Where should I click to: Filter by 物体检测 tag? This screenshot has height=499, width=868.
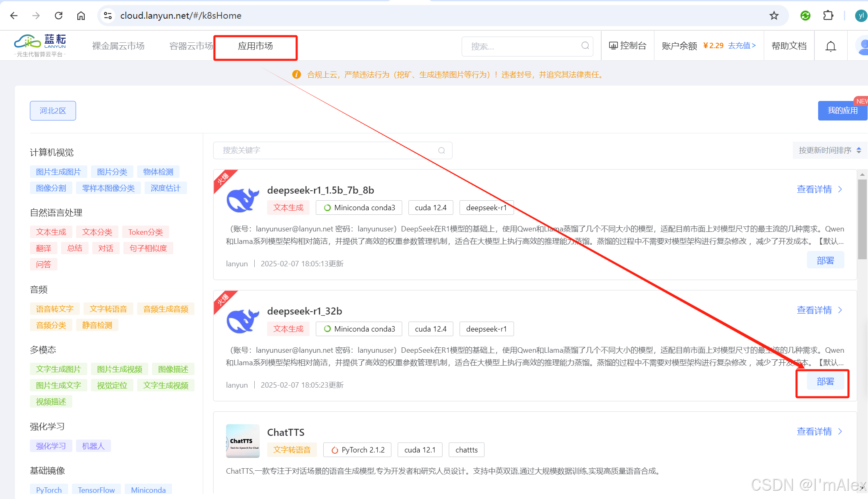click(158, 172)
